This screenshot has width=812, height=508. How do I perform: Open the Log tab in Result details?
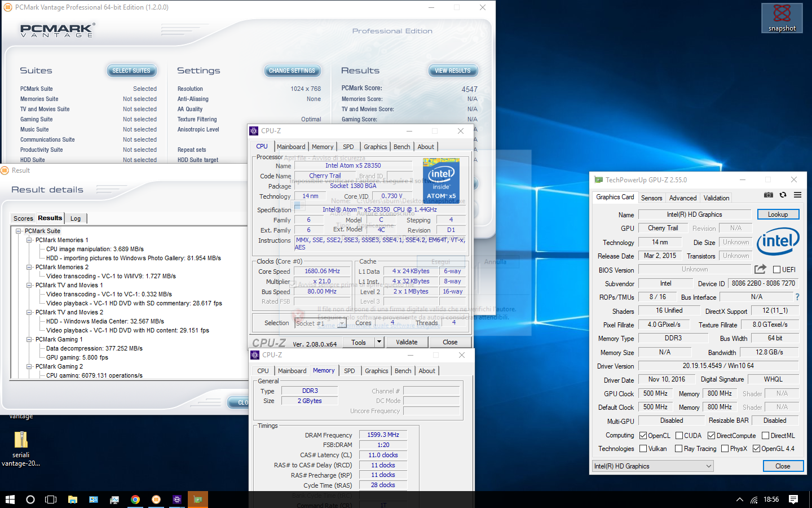(76, 218)
